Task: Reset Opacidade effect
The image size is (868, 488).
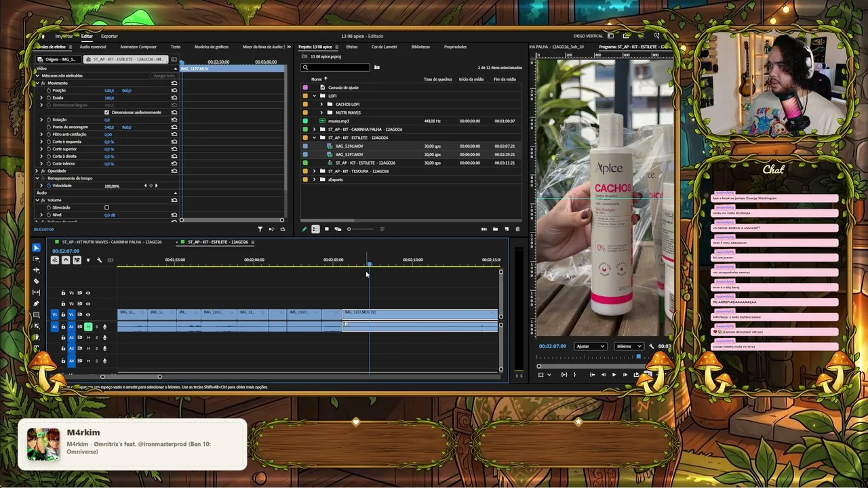Action: tap(174, 171)
